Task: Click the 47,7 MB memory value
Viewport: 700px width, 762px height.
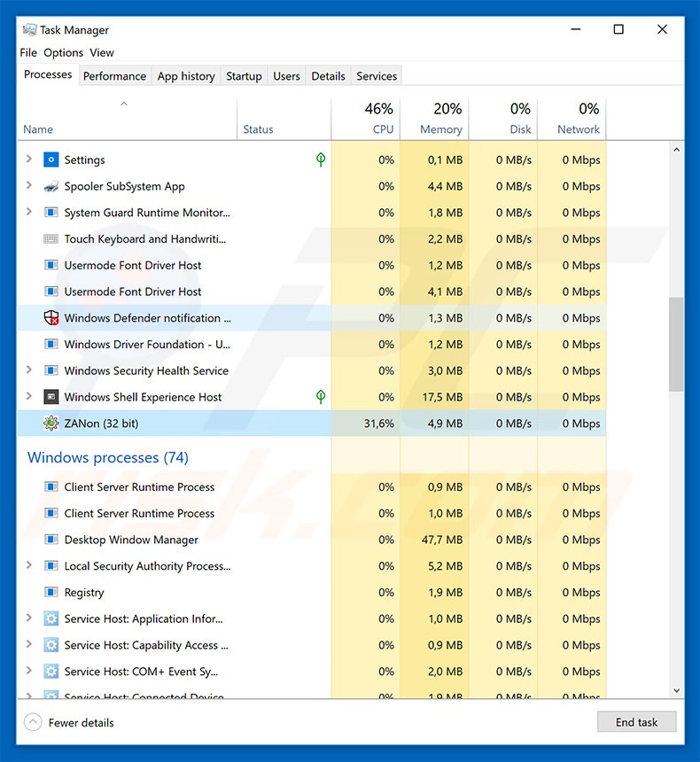Action: coord(442,540)
